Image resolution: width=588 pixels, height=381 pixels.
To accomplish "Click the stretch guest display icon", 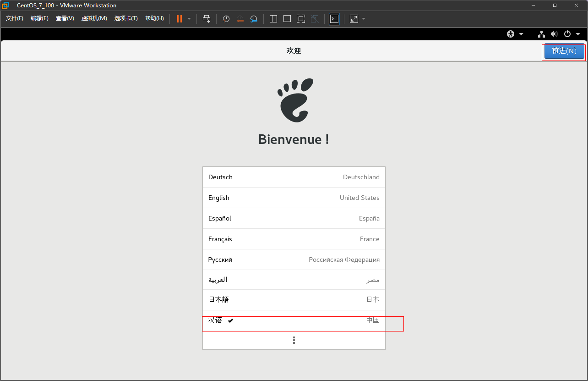I will coord(354,19).
